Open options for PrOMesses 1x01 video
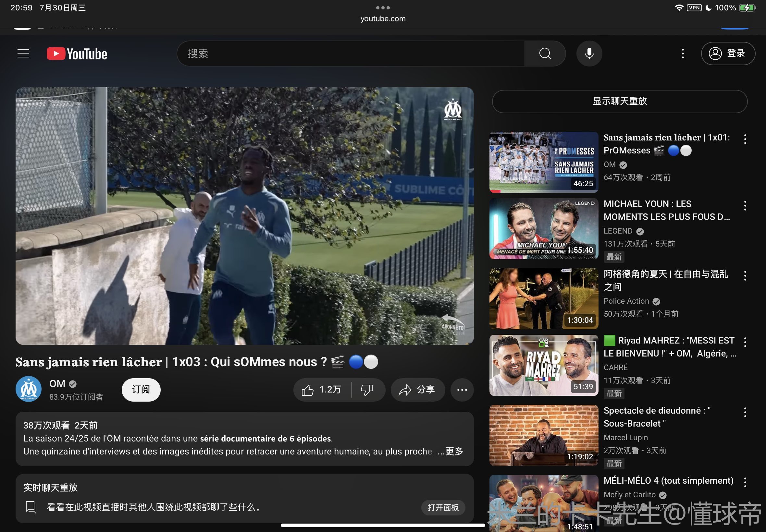The width and height of the screenshot is (766, 532). click(745, 139)
